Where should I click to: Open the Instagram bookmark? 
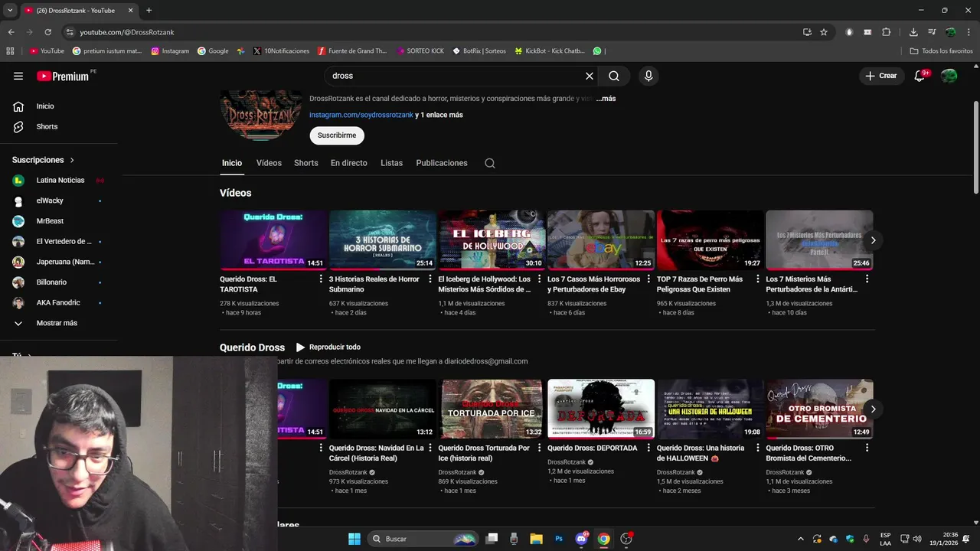[170, 51]
